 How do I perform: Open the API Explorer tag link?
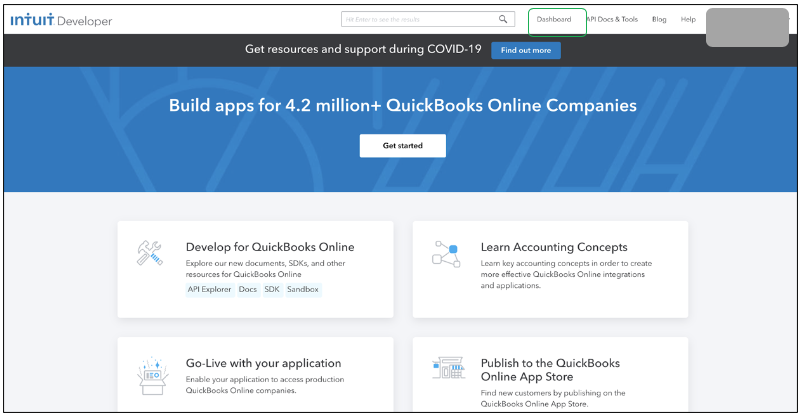209,290
